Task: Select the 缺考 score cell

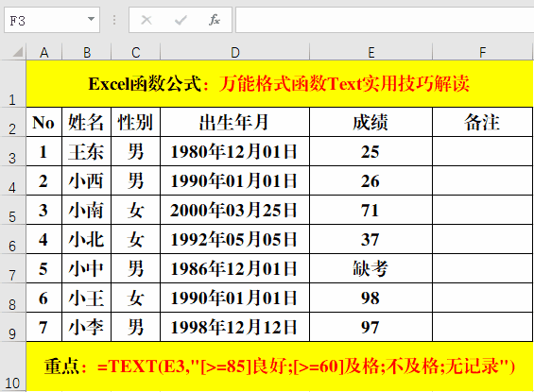Action: (370, 268)
